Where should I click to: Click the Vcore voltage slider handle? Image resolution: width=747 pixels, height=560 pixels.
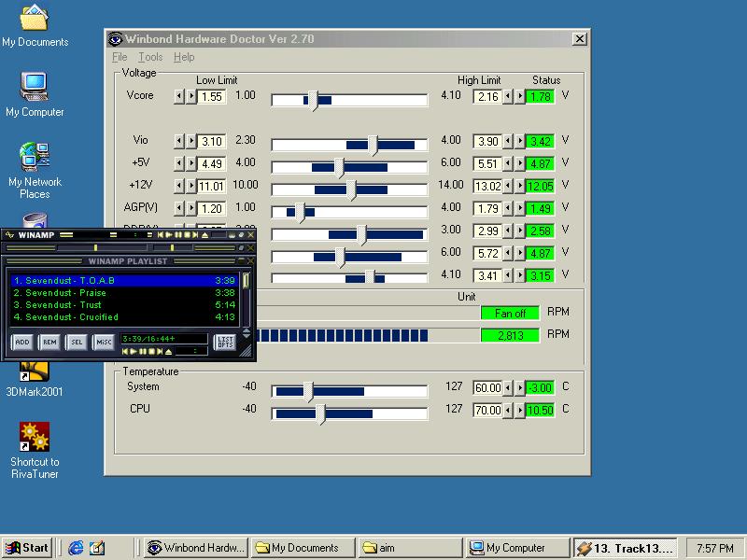313,101
